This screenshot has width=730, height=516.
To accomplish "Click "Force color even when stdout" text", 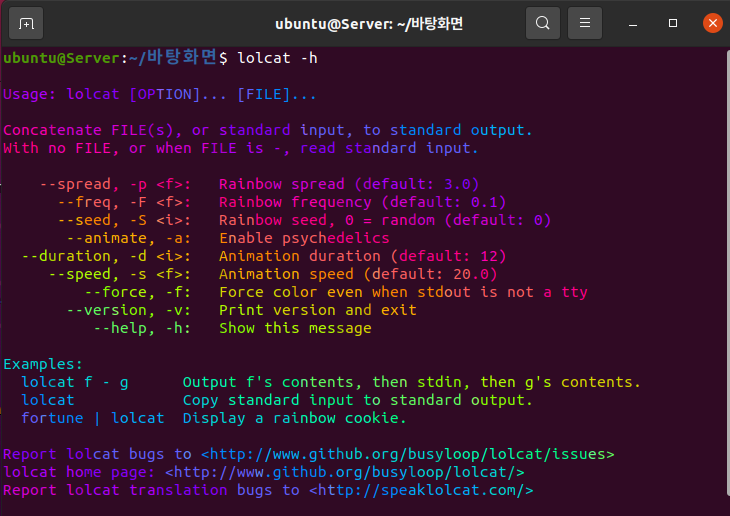I will tap(345, 292).
